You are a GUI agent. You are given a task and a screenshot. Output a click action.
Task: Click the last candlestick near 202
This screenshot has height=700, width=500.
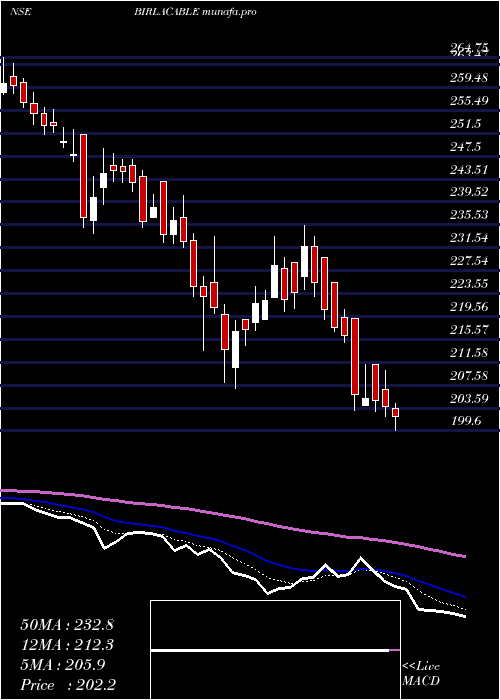click(395, 415)
